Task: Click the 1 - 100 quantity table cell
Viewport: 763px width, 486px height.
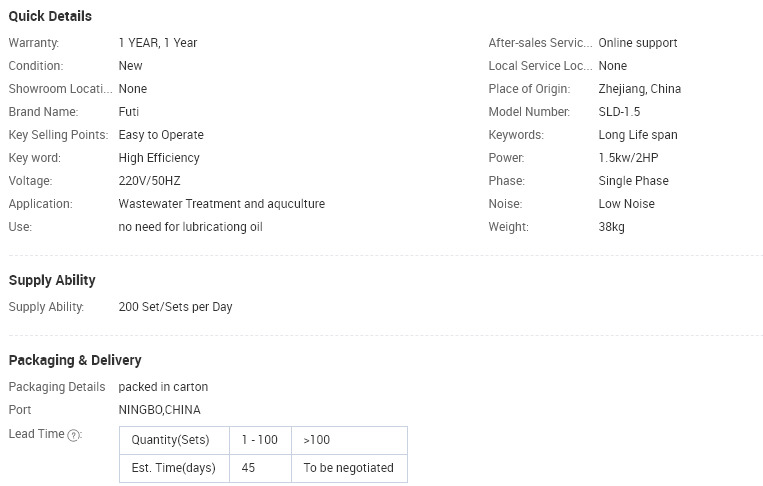Action: pos(260,440)
